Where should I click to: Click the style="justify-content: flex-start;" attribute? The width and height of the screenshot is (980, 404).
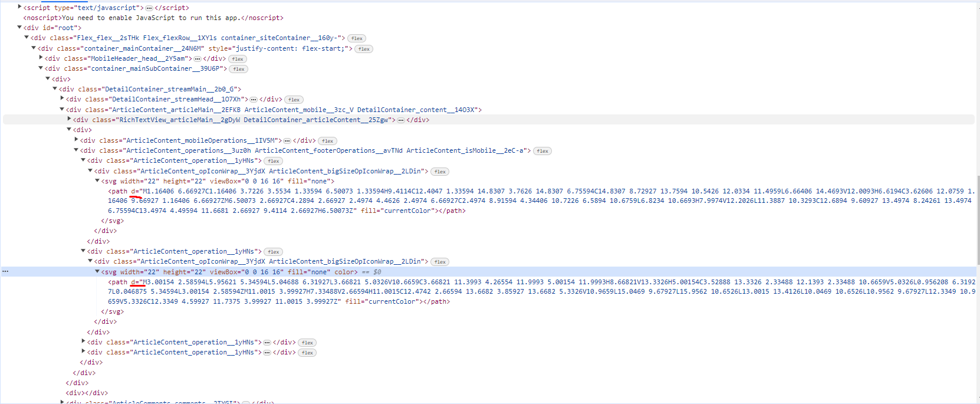(x=278, y=48)
